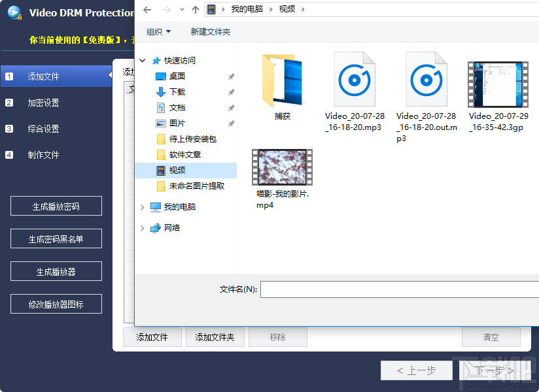The width and height of the screenshot is (539, 392).
Task: Open 下载 from quick access
Action: [176, 92]
